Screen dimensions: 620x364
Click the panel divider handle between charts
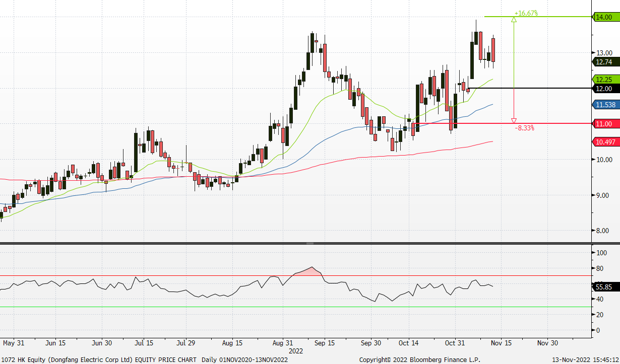[309, 243]
